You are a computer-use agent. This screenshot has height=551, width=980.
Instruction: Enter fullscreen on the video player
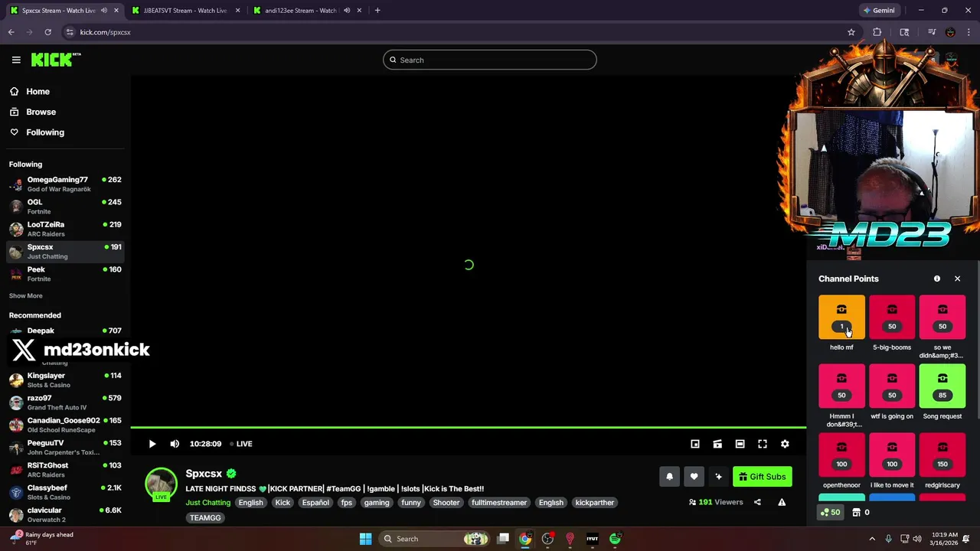click(x=763, y=444)
